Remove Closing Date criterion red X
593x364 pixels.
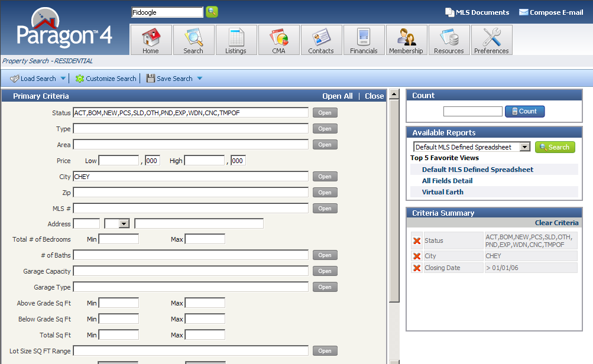click(417, 268)
